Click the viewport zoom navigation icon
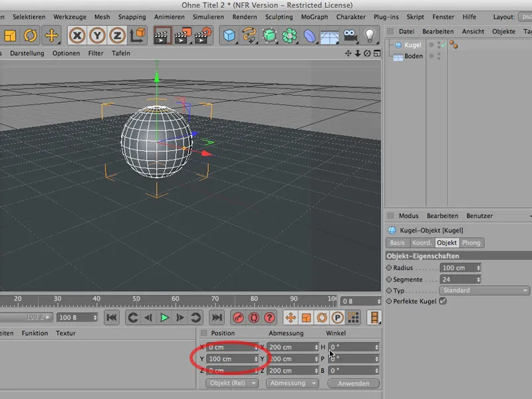This screenshot has width=532, height=399. [358, 53]
